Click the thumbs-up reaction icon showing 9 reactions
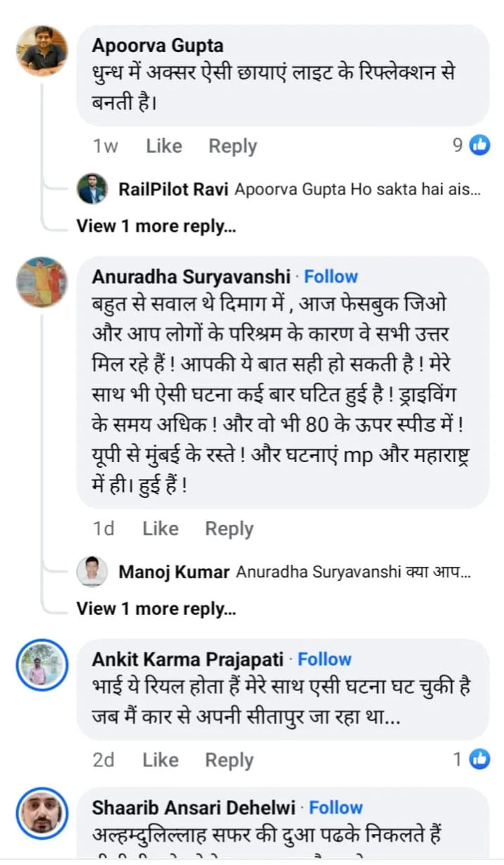Viewport: 504px width, 865px height. coord(479,145)
